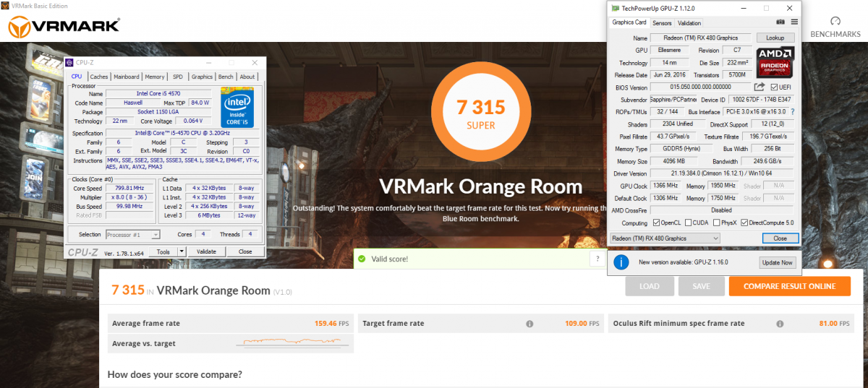Switch to the Bench tab in CPU-Z
The width and height of the screenshot is (868, 388).
(x=226, y=77)
